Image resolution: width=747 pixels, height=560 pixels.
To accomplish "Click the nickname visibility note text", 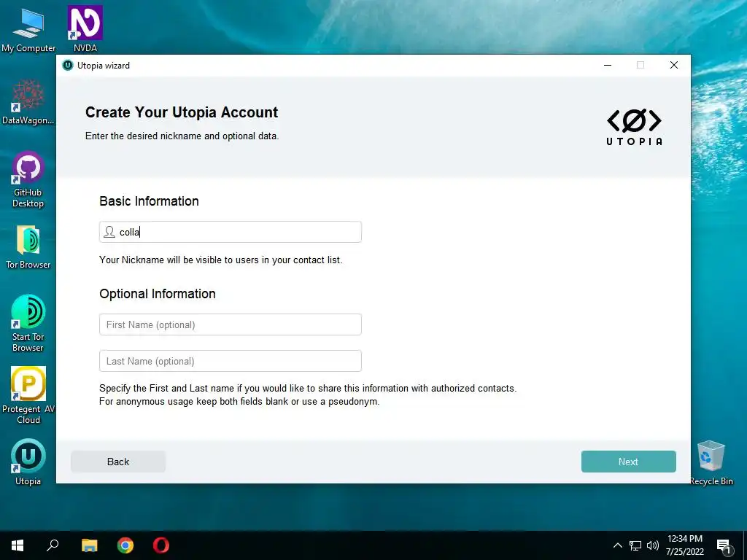I will click(x=220, y=260).
